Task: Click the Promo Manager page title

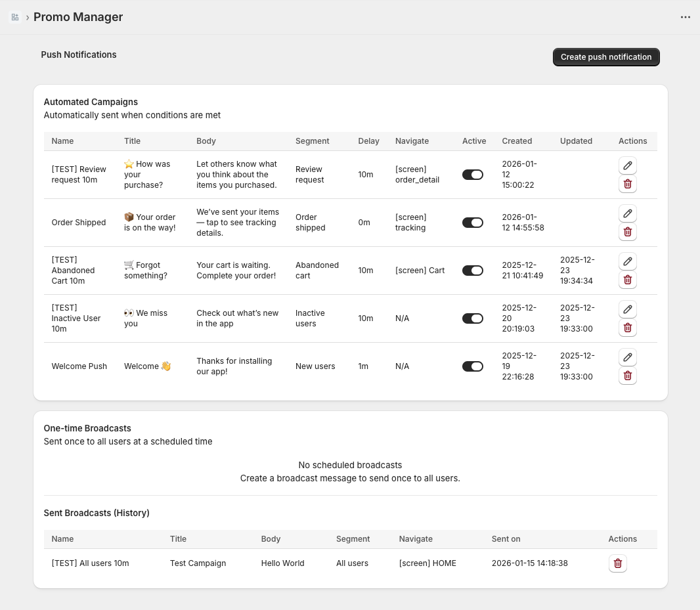Action: 78,17
